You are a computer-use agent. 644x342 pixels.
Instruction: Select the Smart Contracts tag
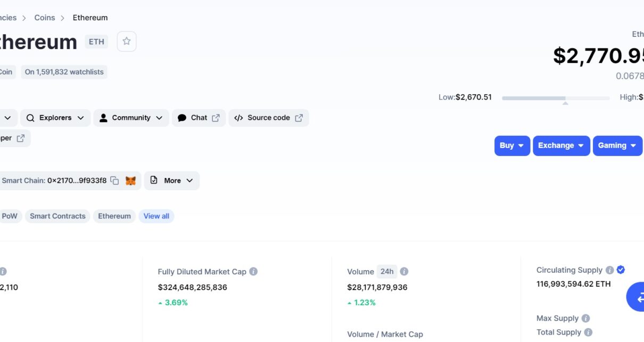coord(57,216)
